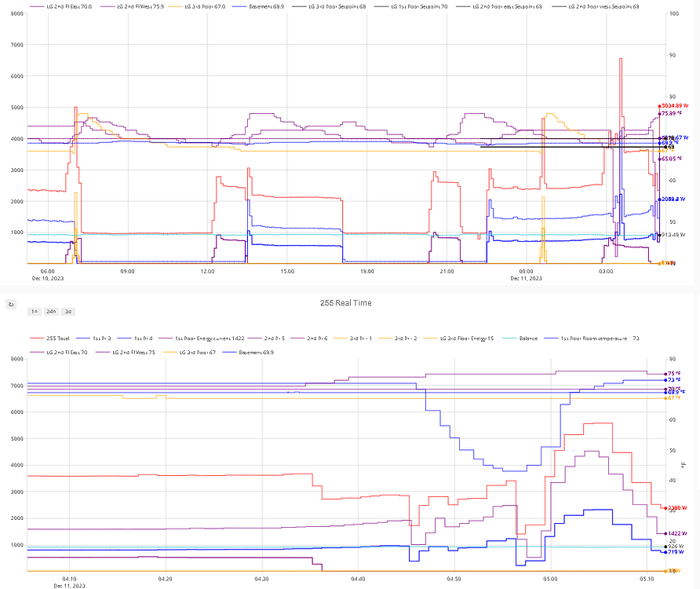This screenshot has width=700, height=589.
Task: Hide the LG 3rd Floor Energy series
Action: 458,338
